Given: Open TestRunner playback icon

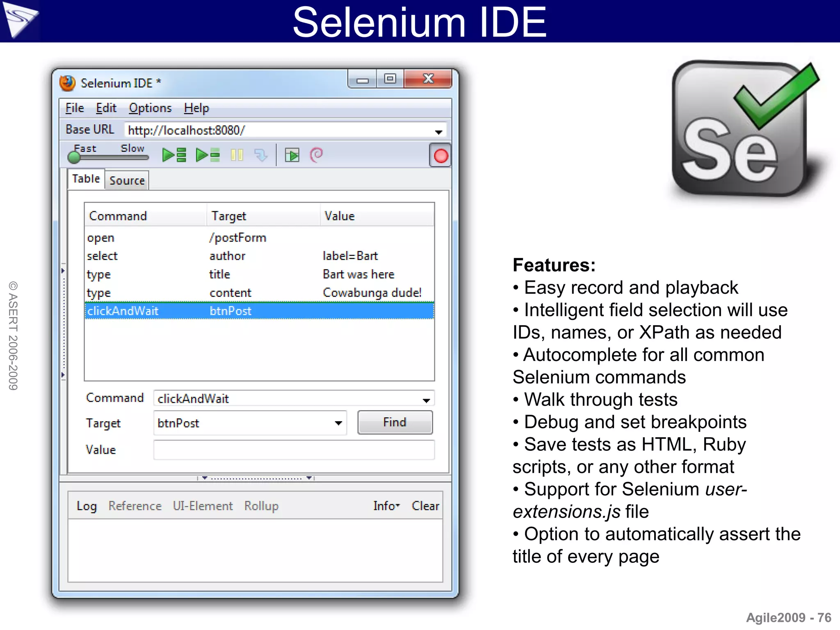Looking at the screenshot, I should pyautogui.click(x=292, y=155).
